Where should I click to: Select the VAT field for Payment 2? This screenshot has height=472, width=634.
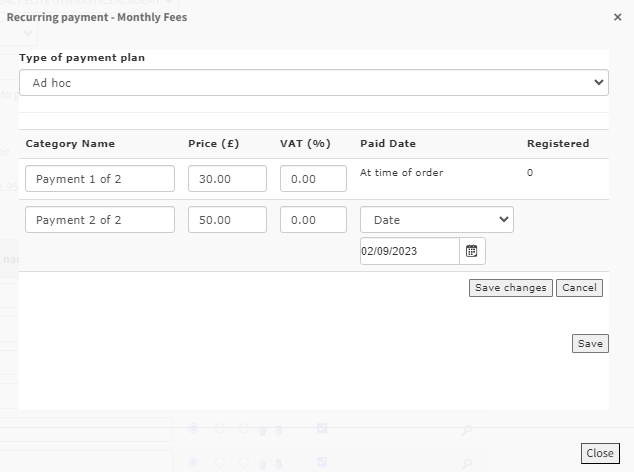pyautogui.click(x=313, y=220)
